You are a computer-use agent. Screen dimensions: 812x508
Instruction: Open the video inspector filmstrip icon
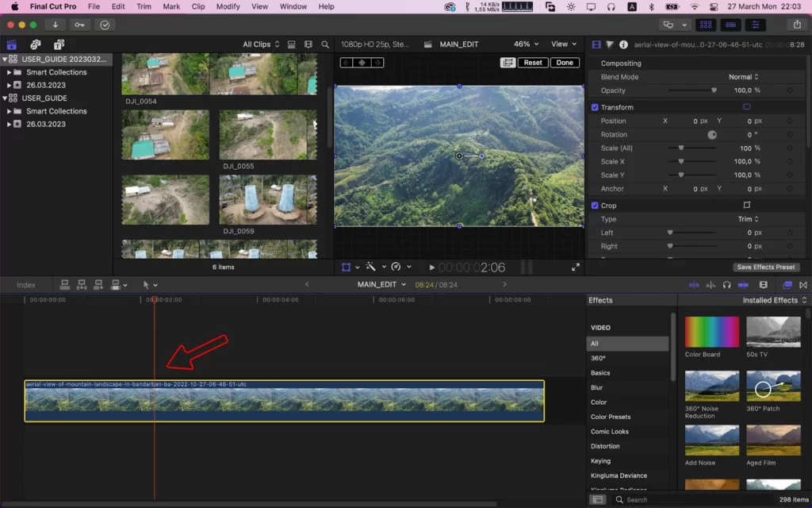pyautogui.click(x=596, y=44)
